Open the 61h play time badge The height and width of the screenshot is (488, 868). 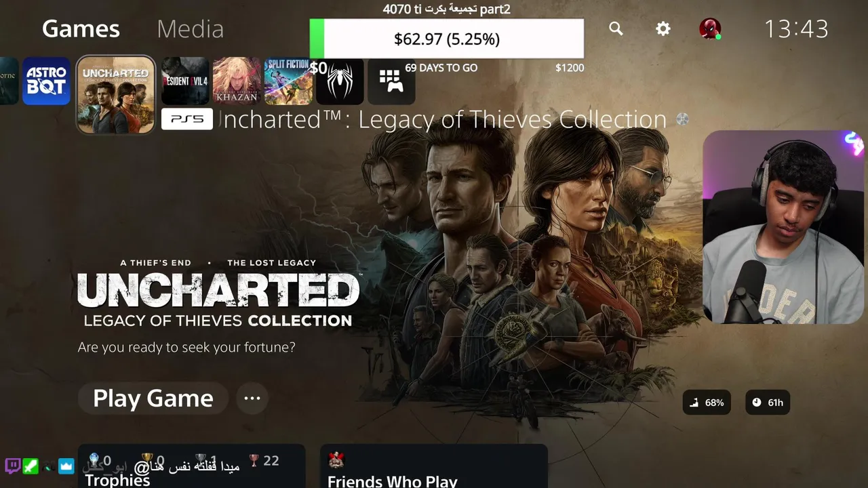[x=768, y=403]
